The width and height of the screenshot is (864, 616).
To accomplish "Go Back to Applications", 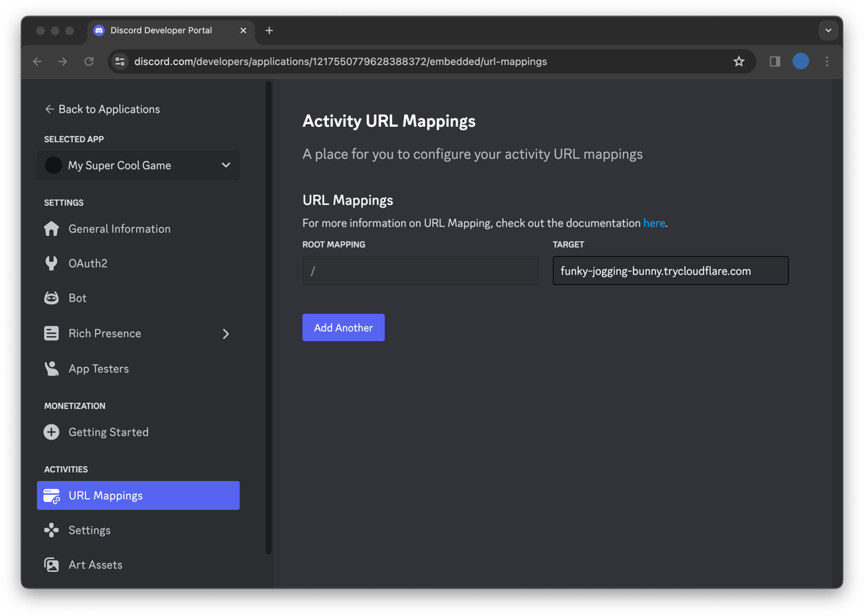I will (x=102, y=109).
